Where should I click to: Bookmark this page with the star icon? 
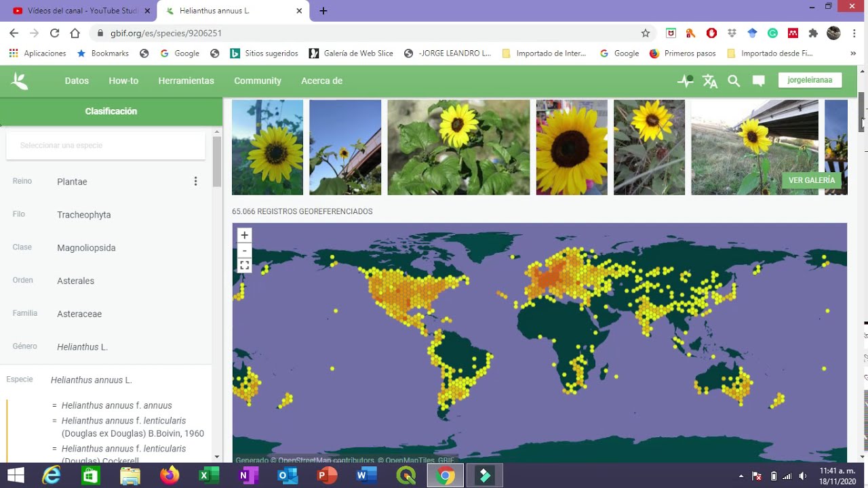click(646, 33)
